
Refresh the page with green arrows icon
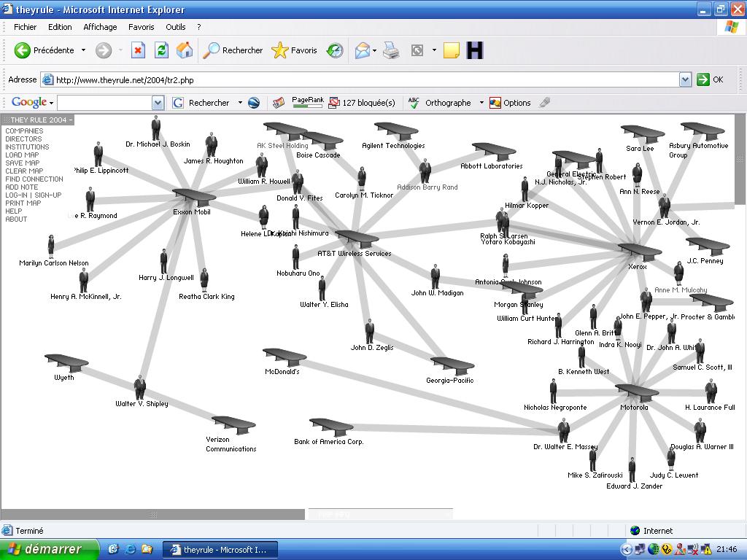coord(161,50)
